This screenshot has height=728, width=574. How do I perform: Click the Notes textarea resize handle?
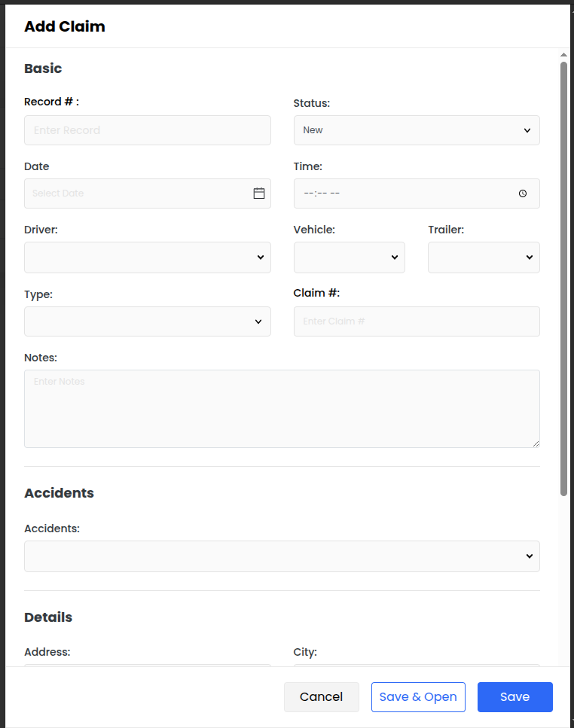(536, 444)
